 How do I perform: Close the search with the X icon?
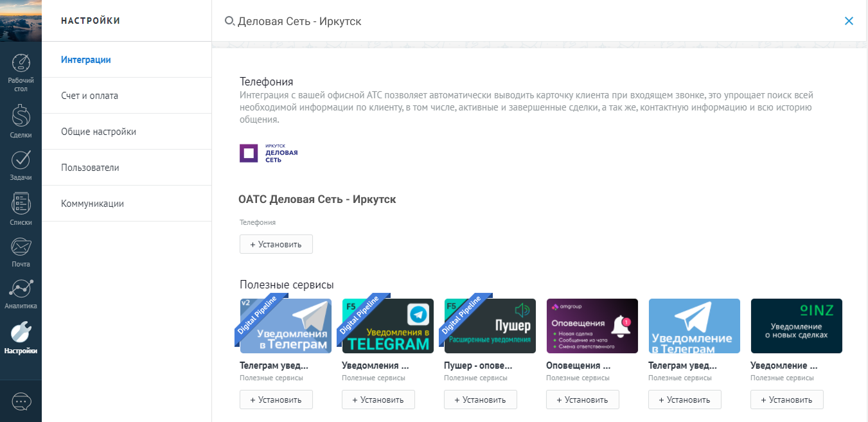click(849, 21)
